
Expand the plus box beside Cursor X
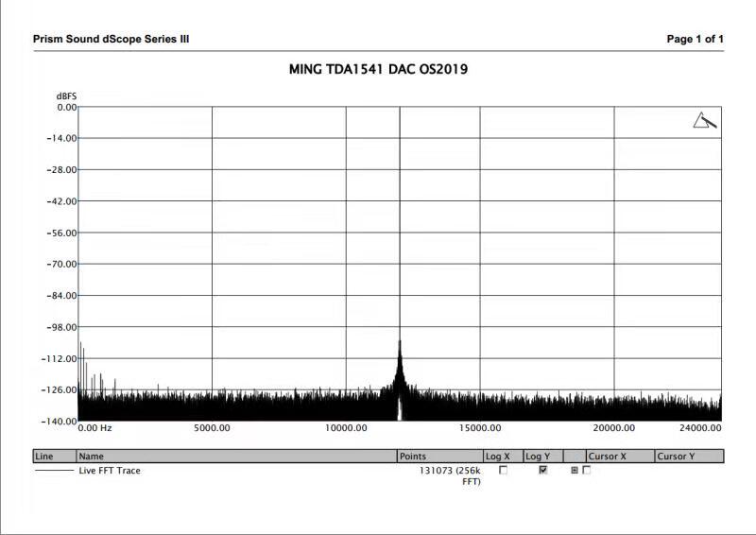[575, 470]
